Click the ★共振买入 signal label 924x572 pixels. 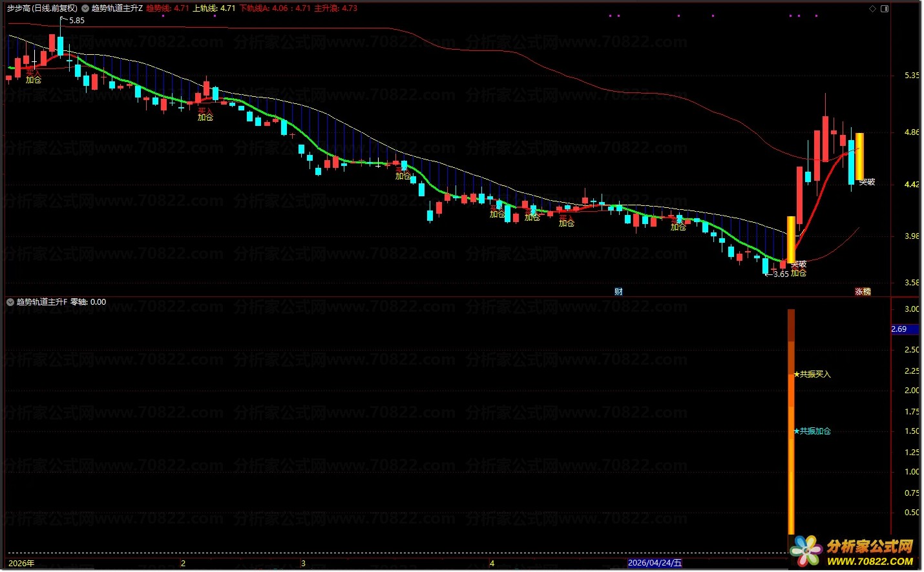[812, 374]
